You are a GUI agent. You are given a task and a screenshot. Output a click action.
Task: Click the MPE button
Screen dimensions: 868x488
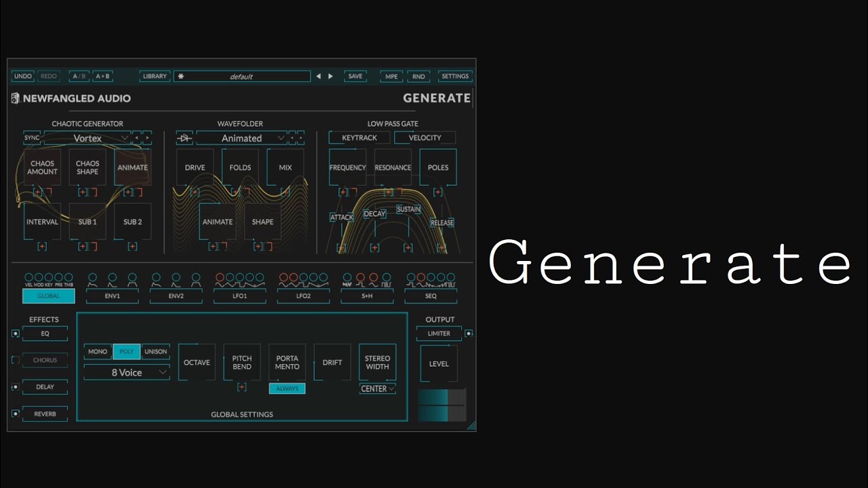(x=391, y=77)
